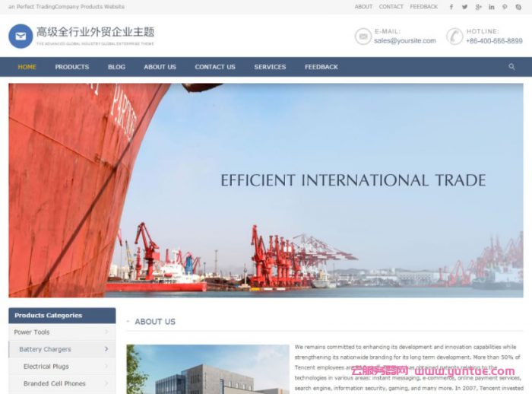
Task: Click the ABOUT link in top bar
Action: [x=363, y=7]
